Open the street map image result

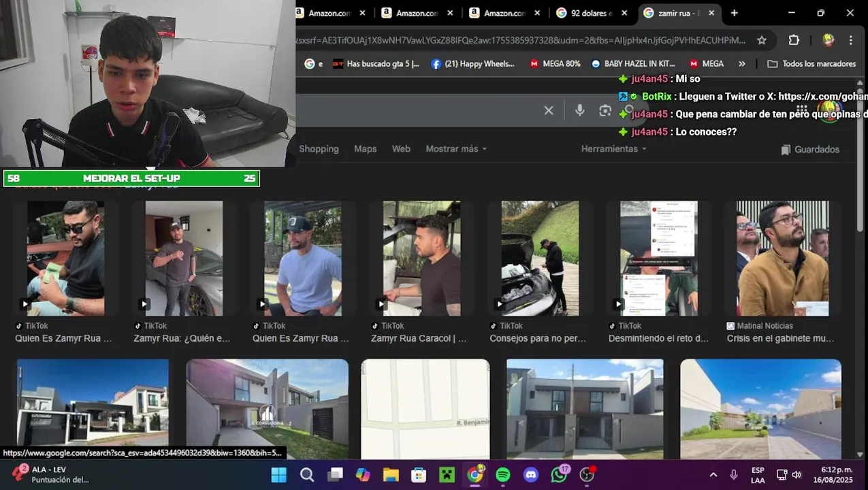pyautogui.click(x=425, y=408)
